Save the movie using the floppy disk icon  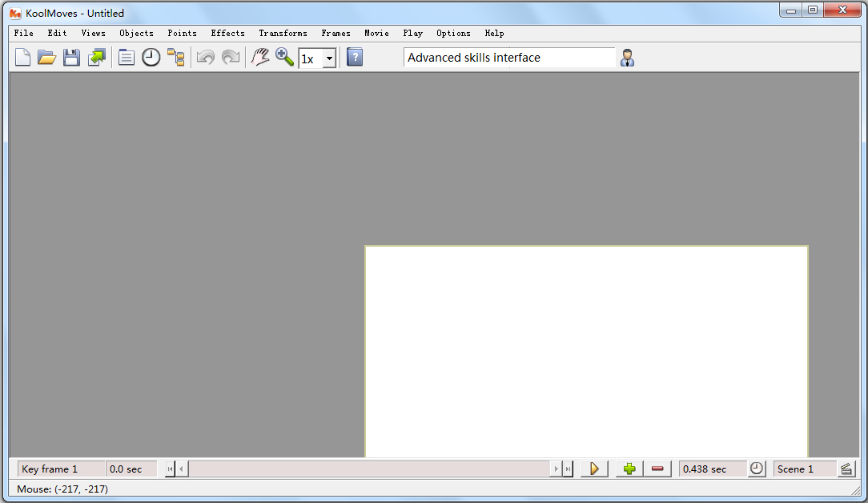pyautogui.click(x=71, y=57)
